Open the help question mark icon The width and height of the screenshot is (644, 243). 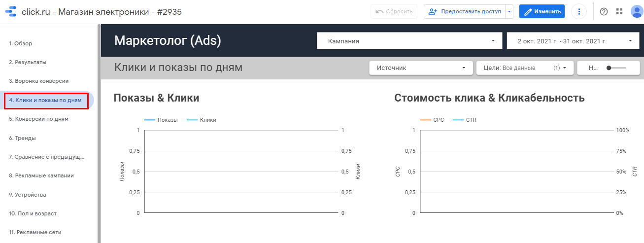point(604,12)
